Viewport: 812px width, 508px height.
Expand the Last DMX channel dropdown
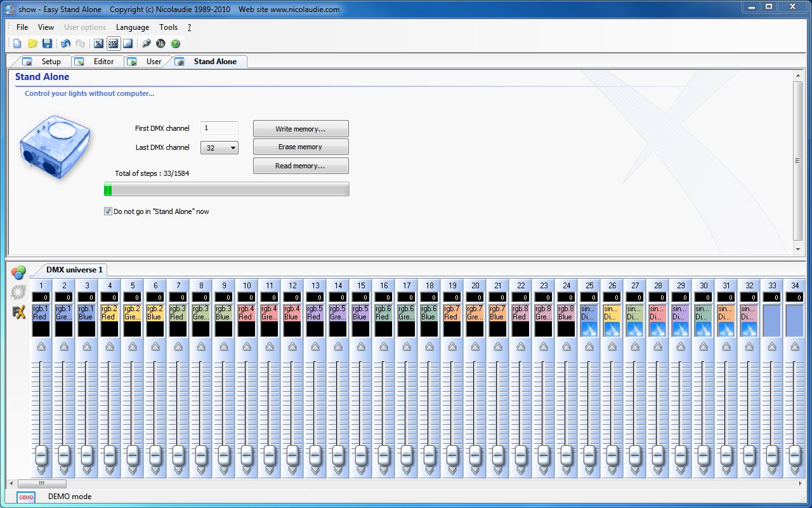(x=219, y=148)
